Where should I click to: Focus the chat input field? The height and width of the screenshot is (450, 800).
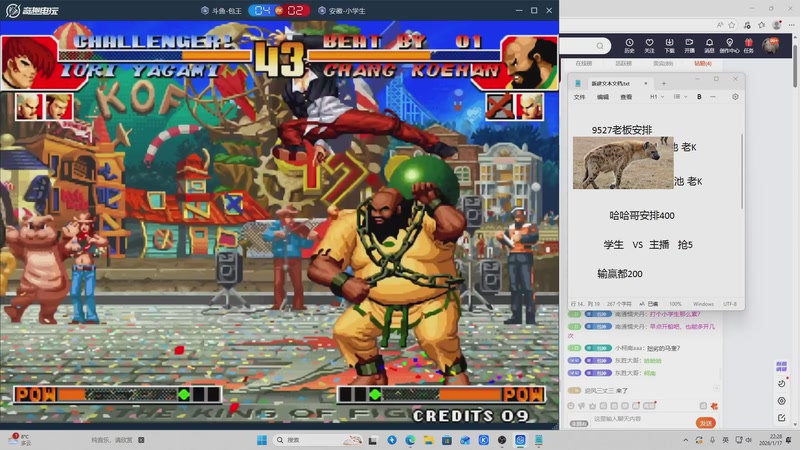640,419
